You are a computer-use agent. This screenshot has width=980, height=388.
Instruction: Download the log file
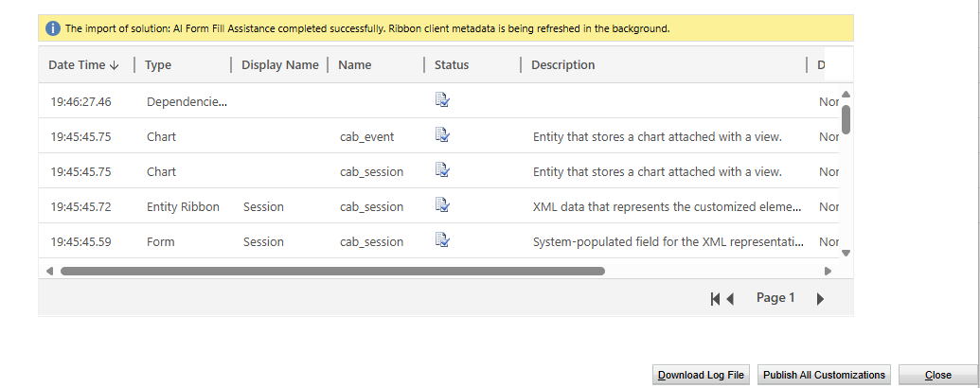click(x=702, y=375)
